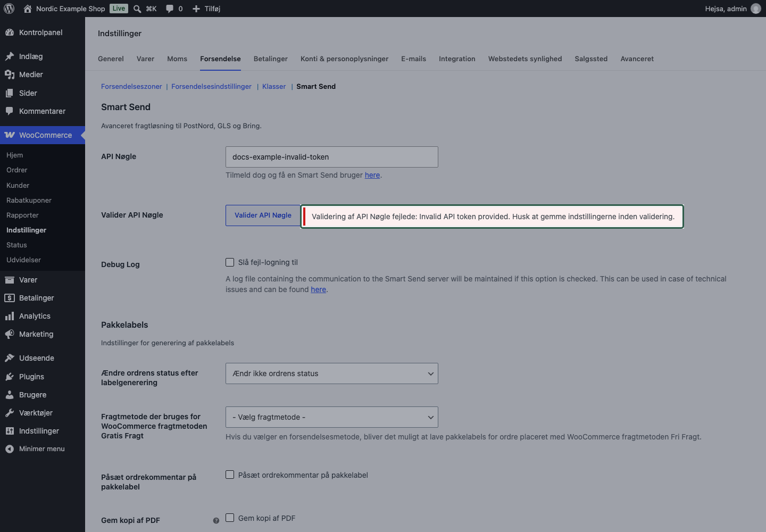Click the Analytics bar chart icon
Screen dimensions: 766x532
10,316
